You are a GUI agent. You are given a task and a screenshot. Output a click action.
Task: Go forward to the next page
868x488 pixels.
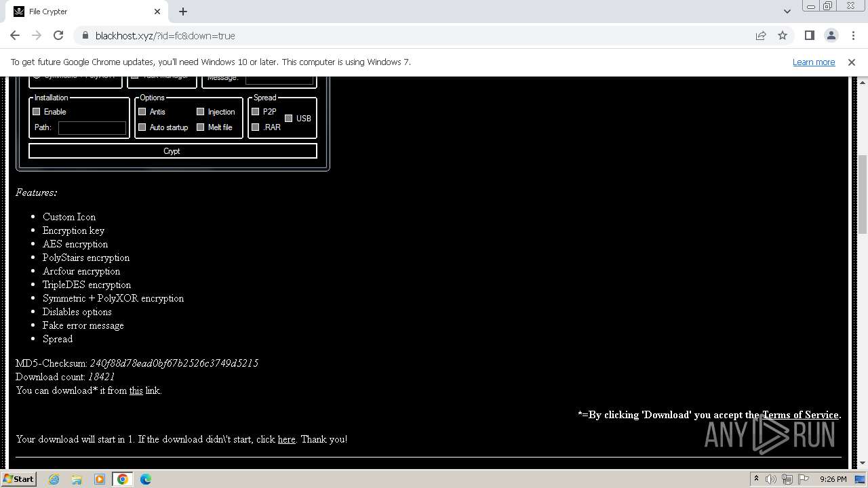tap(37, 35)
